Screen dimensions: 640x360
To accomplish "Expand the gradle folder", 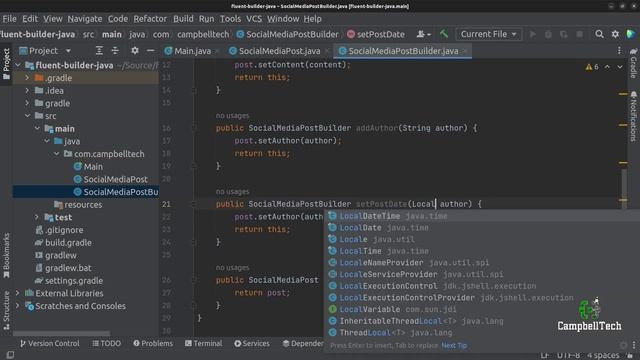I will pyautogui.click(x=27, y=103).
